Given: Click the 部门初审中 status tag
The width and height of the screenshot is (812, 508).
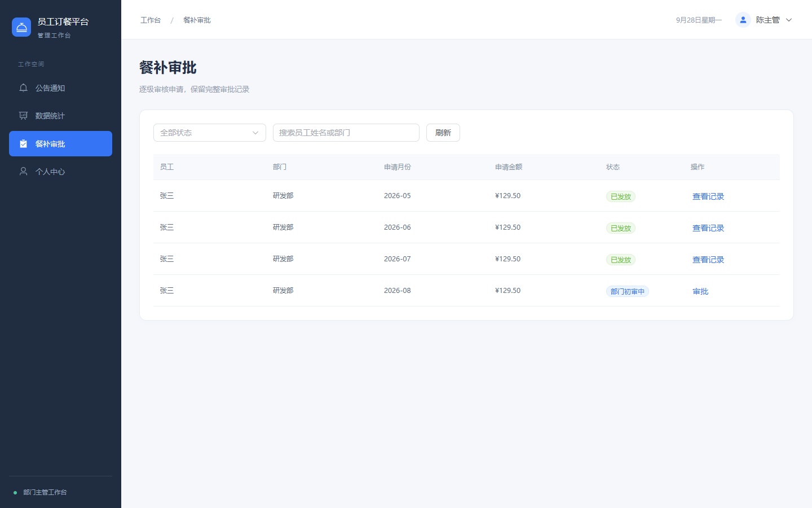Looking at the screenshot, I should tap(628, 291).
